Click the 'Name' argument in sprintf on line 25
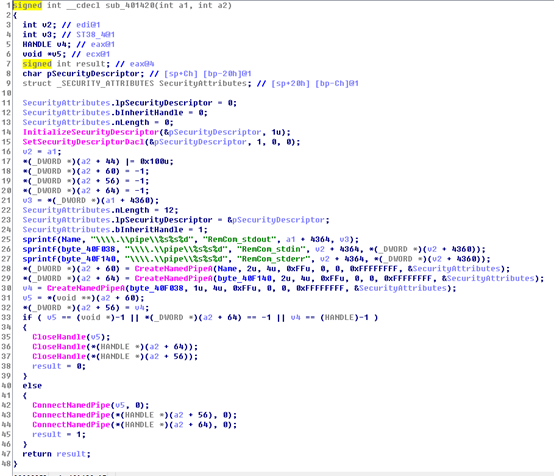 71,240
